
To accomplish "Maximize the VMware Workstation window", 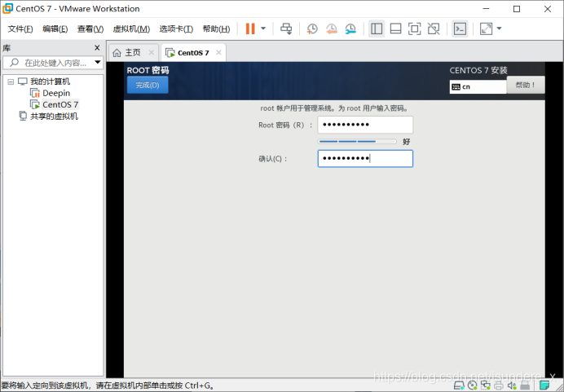I will 517,9.
